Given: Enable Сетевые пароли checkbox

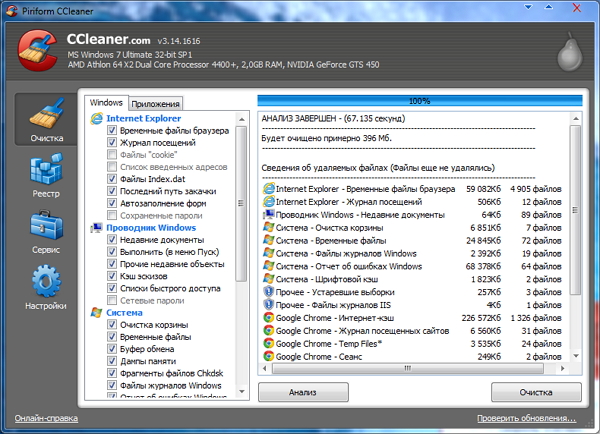Looking at the screenshot, I should (x=112, y=300).
